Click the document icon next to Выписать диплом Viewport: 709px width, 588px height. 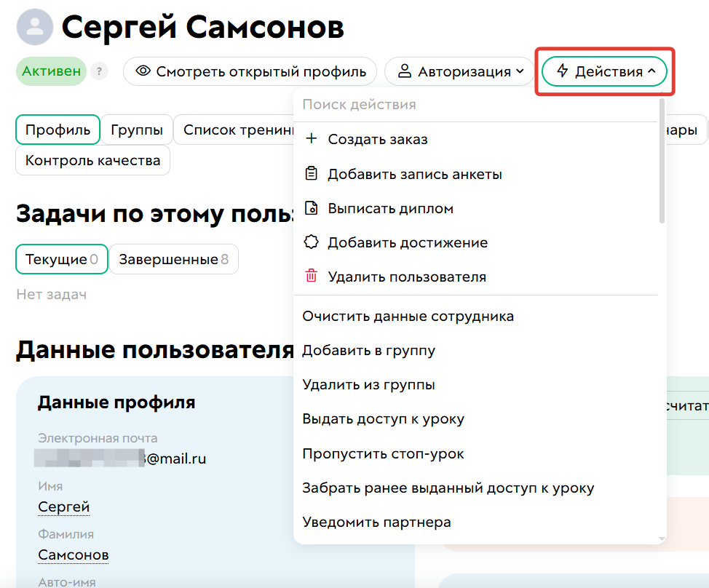(312, 207)
